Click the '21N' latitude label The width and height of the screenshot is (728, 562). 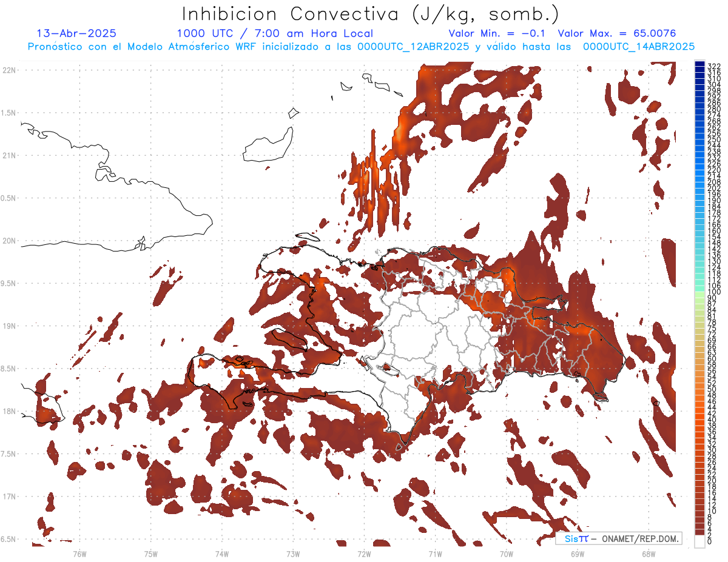tap(9, 155)
